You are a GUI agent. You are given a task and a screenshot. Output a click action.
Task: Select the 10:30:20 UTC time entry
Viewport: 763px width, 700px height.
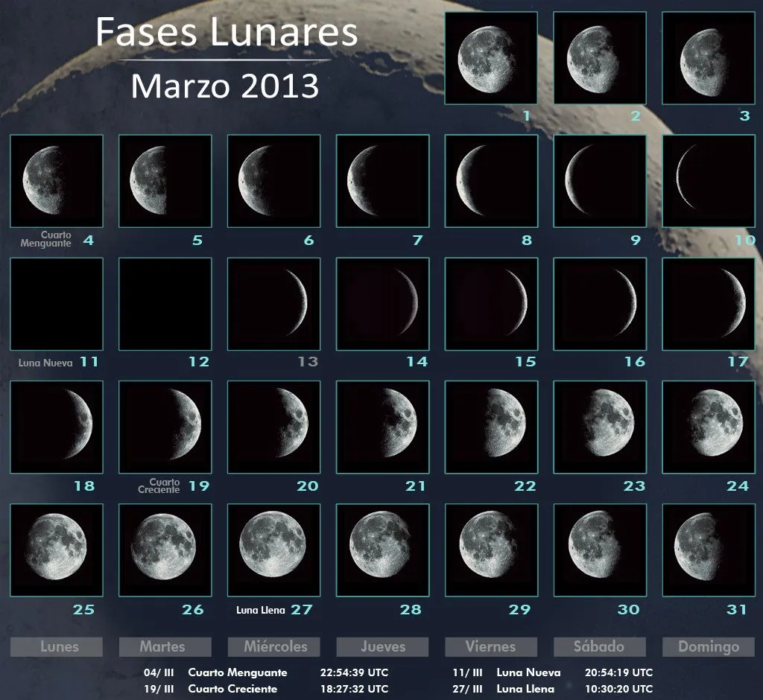(x=618, y=689)
